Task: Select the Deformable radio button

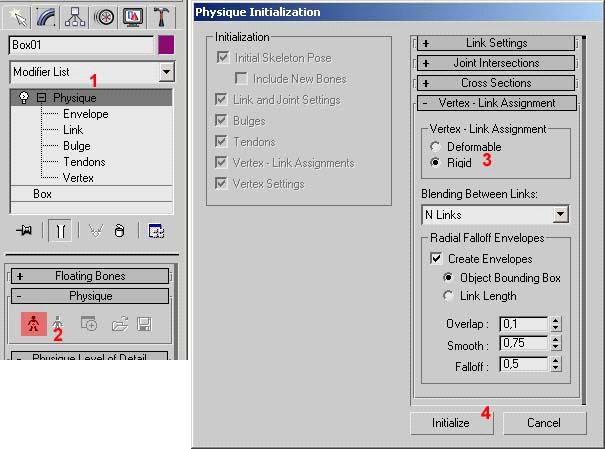Action: (435, 146)
